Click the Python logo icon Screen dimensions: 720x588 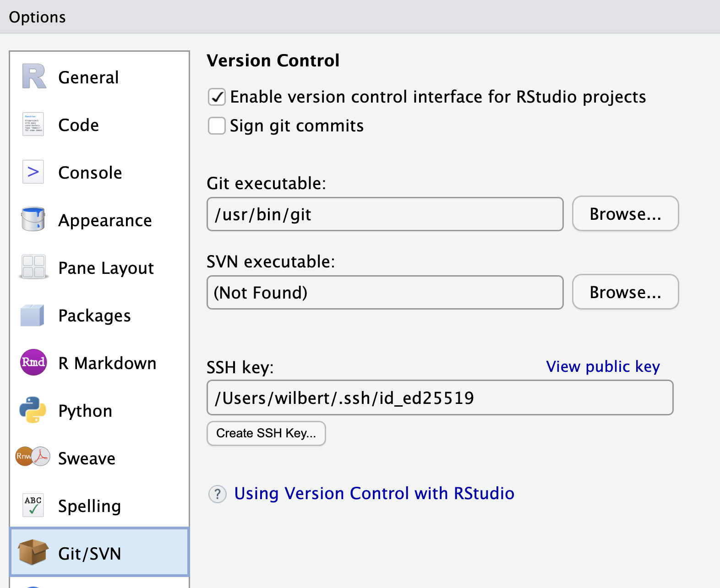(x=33, y=410)
